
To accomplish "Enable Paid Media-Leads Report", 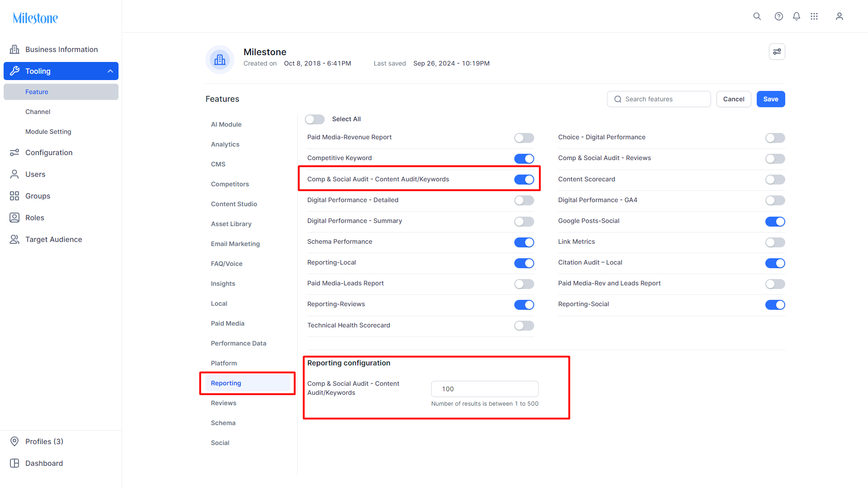I will coord(524,284).
